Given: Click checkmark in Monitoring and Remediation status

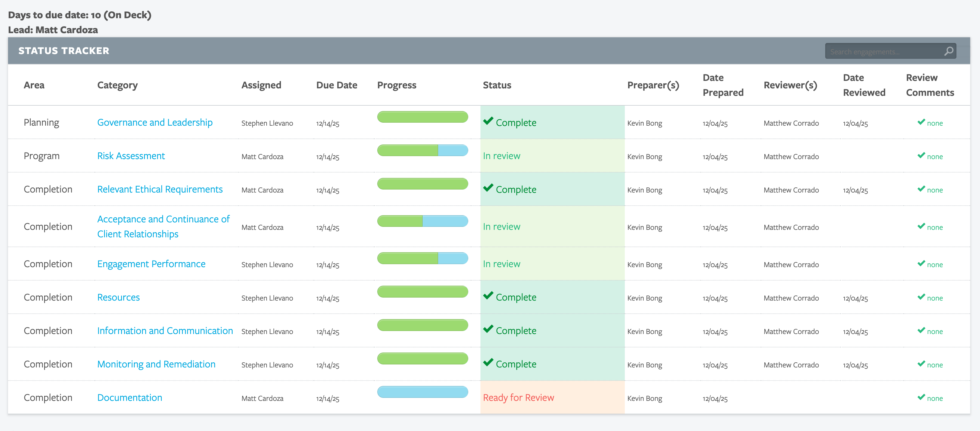Looking at the screenshot, I should point(488,363).
